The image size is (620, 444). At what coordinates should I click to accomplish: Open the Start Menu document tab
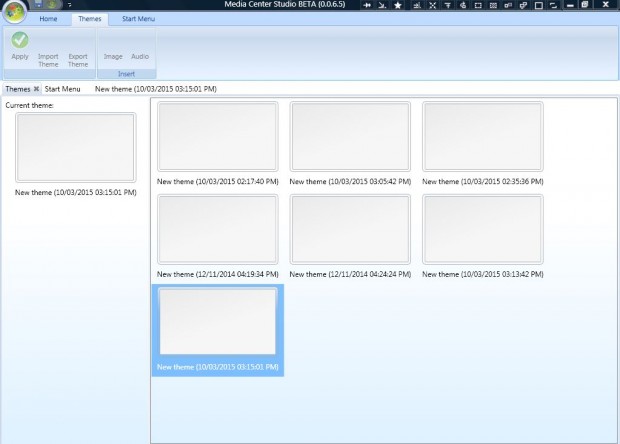(62, 89)
